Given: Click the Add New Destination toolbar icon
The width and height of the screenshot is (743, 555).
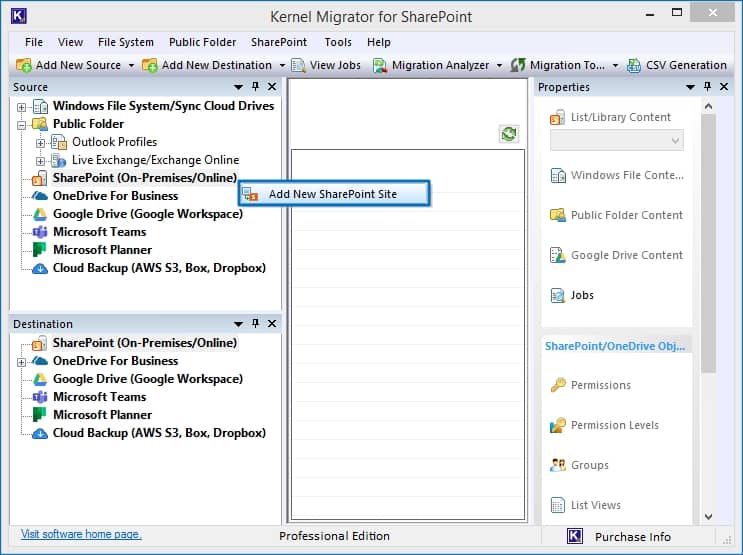Looking at the screenshot, I should point(150,65).
